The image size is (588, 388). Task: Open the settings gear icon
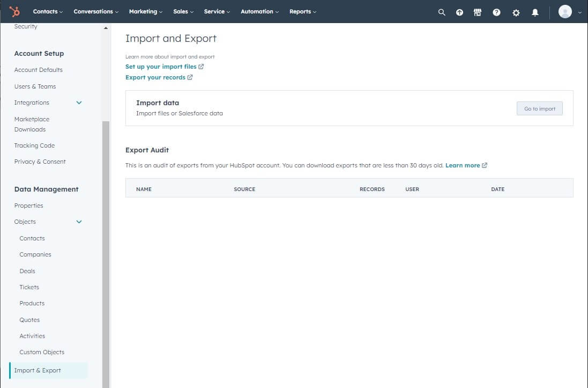click(x=516, y=13)
